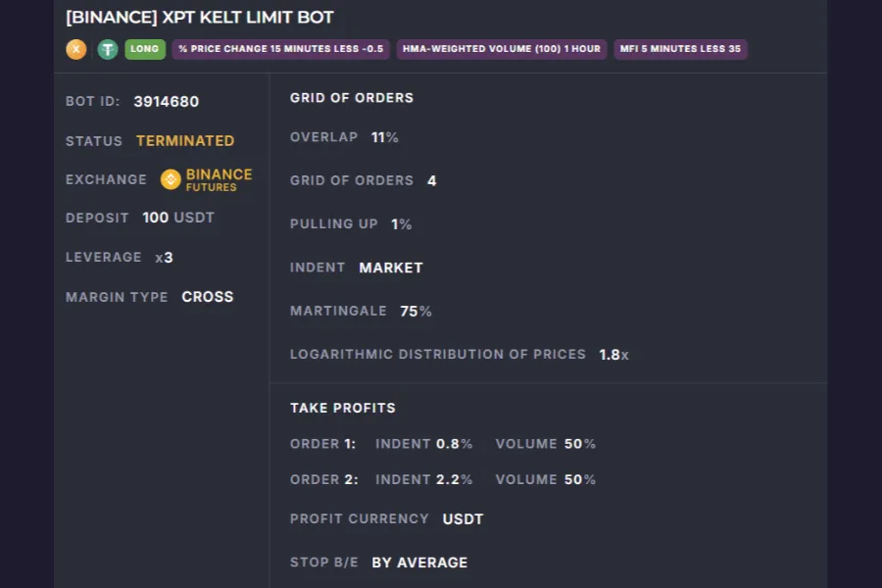Open the Profit Currency USDT selector
Image resolution: width=882 pixels, height=588 pixels.
462,518
